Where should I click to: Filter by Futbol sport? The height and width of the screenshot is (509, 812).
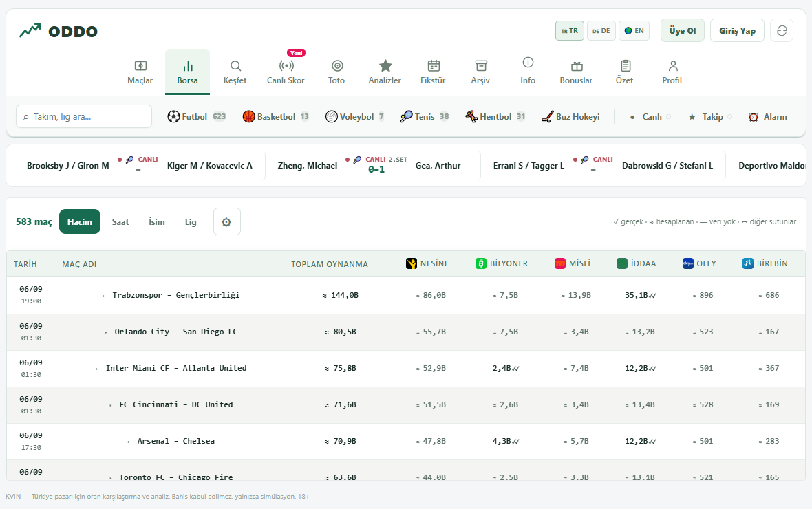pyautogui.click(x=197, y=116)
